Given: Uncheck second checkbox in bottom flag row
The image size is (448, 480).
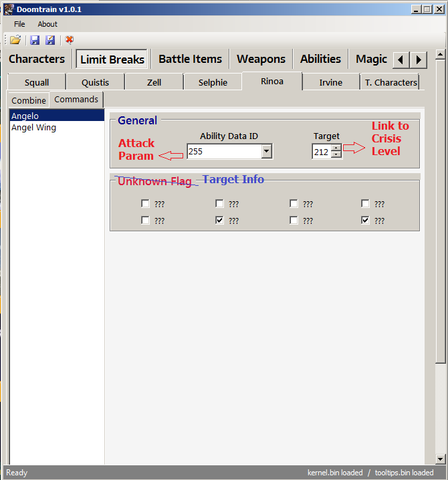Looking at the screenshot, I should pyautogui.click(x=219, y=220).
